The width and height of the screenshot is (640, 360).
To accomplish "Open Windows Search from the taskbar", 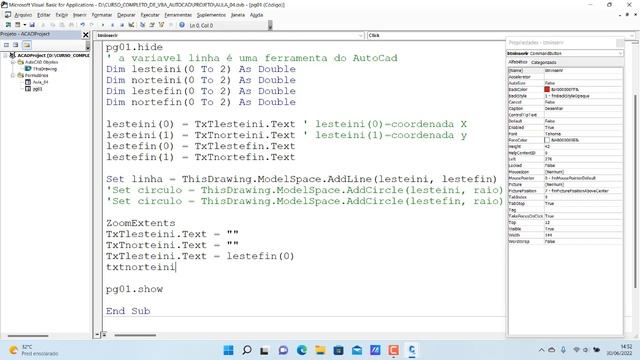I will tap(247, 350).
